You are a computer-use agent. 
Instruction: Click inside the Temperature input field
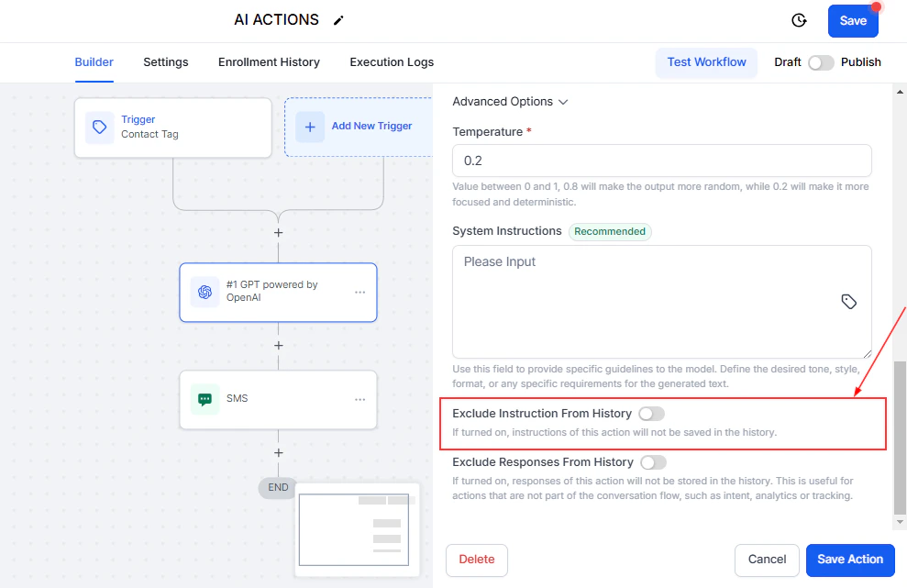pos(662,160)
